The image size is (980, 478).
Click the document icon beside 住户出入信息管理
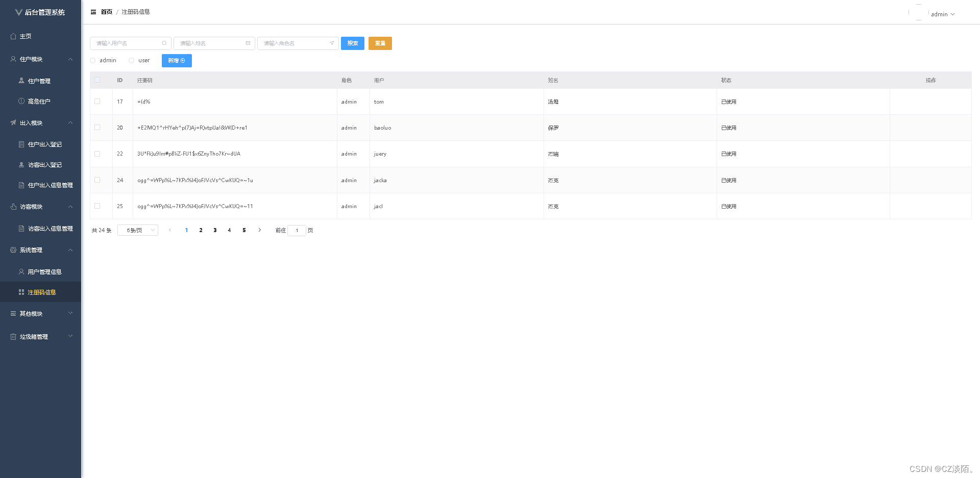coord(21,185)
